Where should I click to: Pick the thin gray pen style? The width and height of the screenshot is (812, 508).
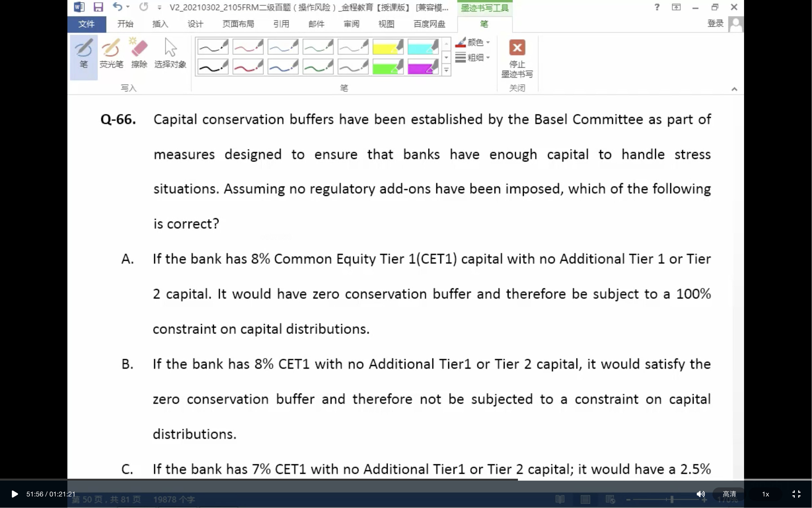[x=353, y=47]
